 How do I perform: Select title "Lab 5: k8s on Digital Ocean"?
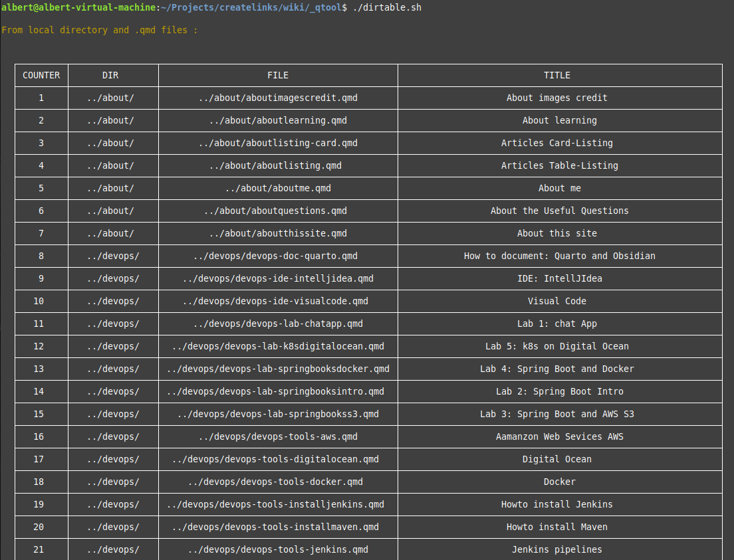point(557,346)
